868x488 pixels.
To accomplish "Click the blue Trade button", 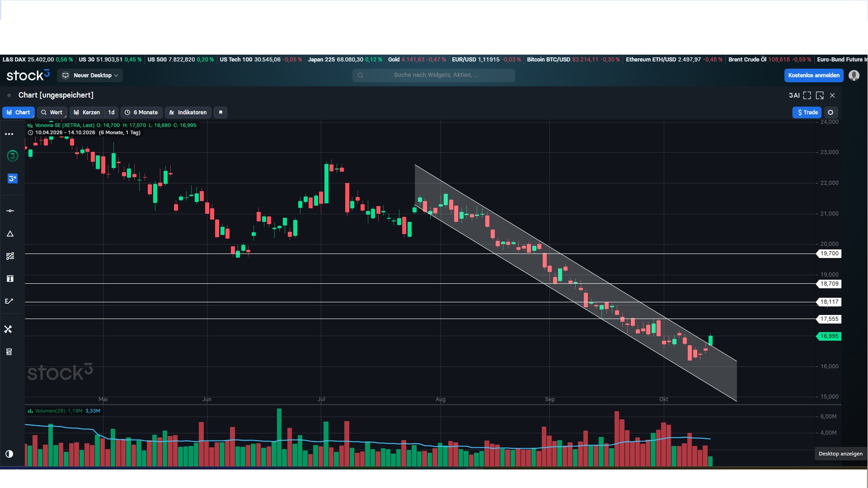I will point(807,113).
